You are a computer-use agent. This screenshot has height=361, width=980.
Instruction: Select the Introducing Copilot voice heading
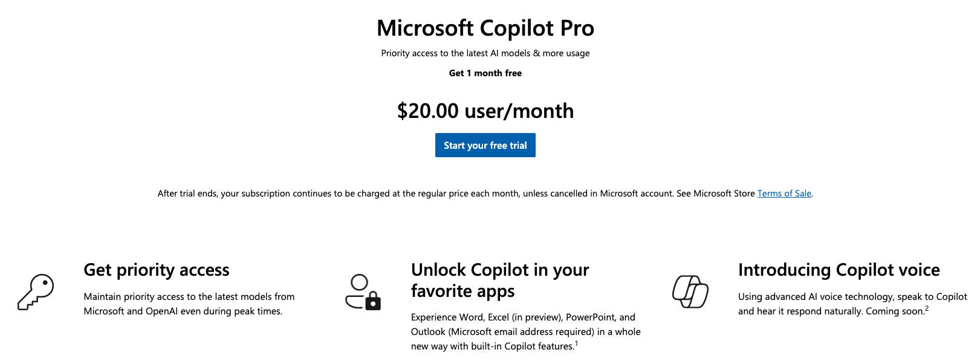tap(839, 270)
